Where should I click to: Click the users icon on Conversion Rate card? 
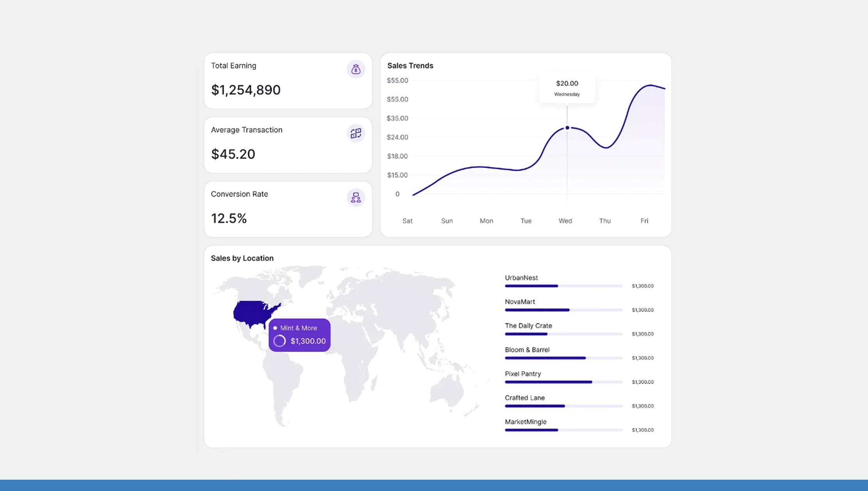click(x=356, y=197)
